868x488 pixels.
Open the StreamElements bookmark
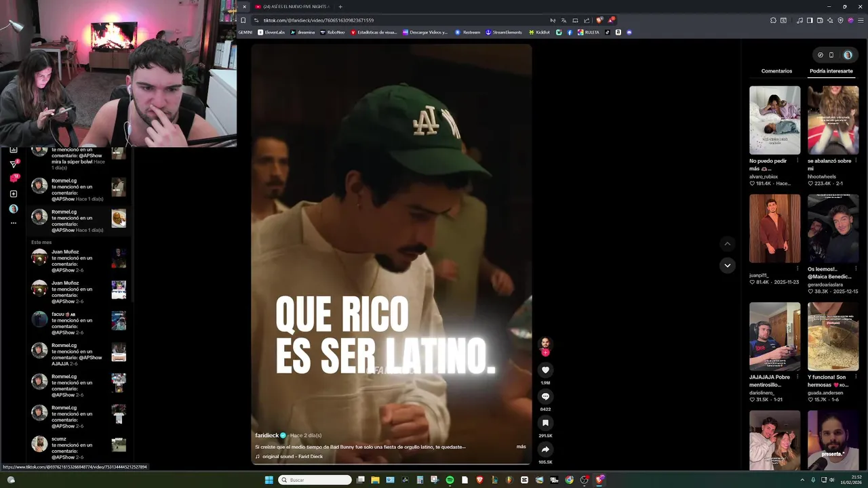tap(504, 33)
